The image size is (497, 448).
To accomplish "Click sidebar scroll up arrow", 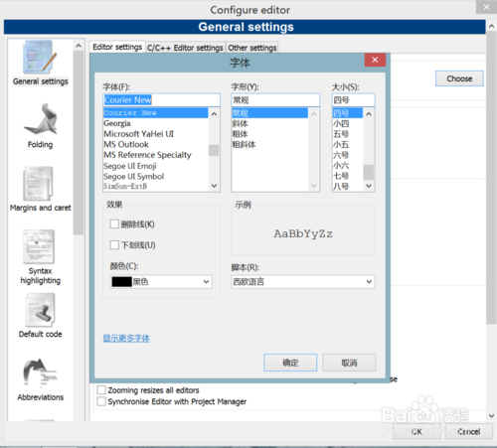I will (x=79, y=46).
